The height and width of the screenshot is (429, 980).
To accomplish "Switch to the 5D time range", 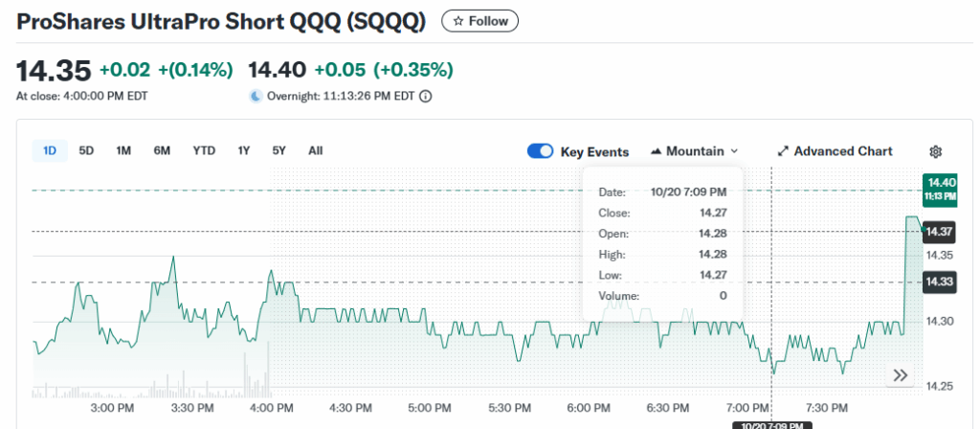I will click(86, 150).
